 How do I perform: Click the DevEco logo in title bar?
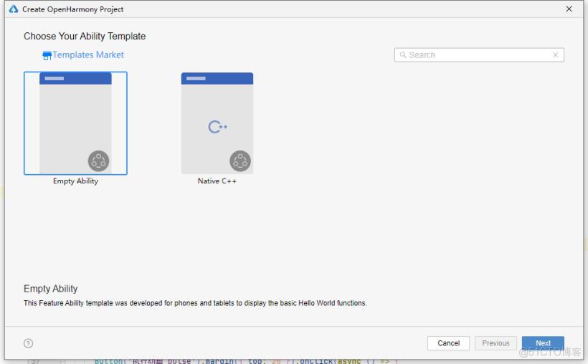coord(14,9)
